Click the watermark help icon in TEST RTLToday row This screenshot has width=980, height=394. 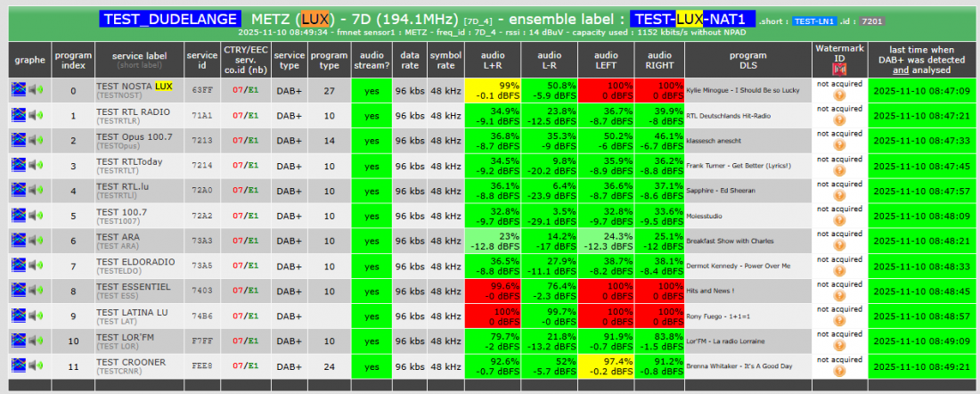pyautogui.click(x=839, y=171)
